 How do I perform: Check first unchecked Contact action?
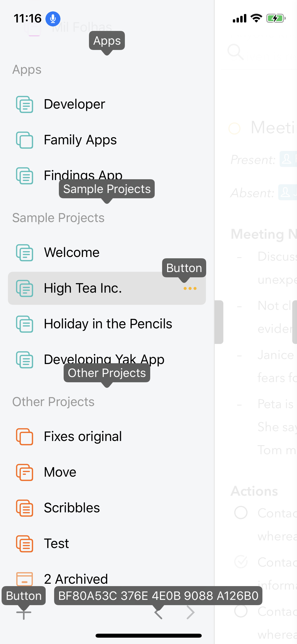[241, 513]
